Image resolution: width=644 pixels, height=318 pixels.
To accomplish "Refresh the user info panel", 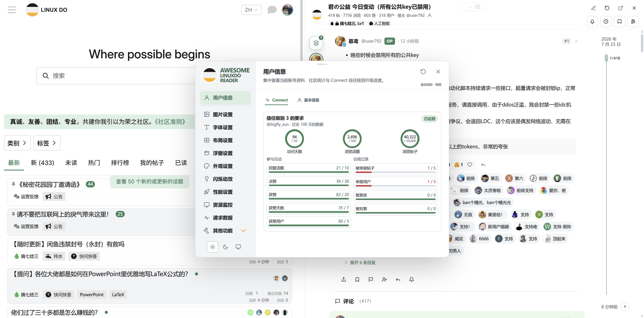I will coord(423,72).
